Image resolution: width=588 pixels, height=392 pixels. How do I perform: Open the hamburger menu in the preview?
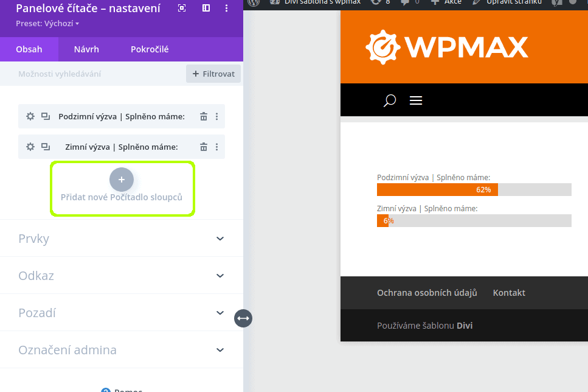click(x=416, y=100)
